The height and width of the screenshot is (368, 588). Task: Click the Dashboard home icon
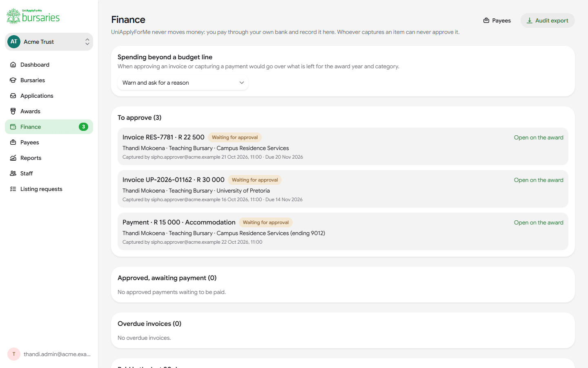click(x=13, y=65)
